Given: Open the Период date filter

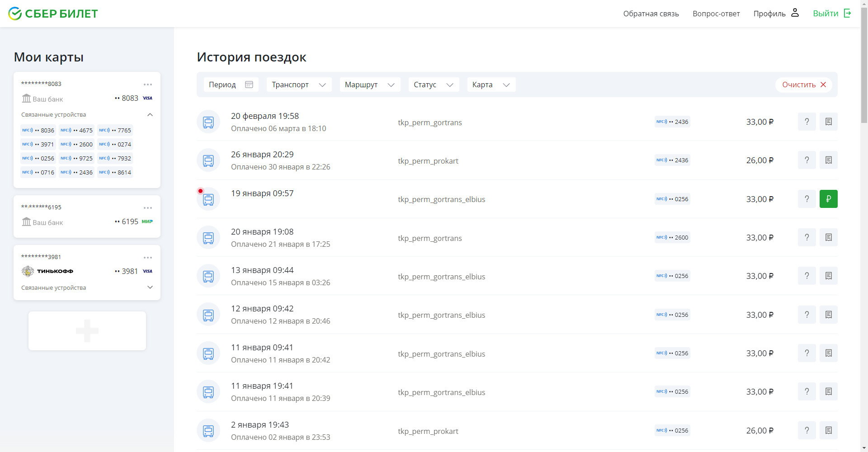Looking at the screenshot, I should coord(231,85).
